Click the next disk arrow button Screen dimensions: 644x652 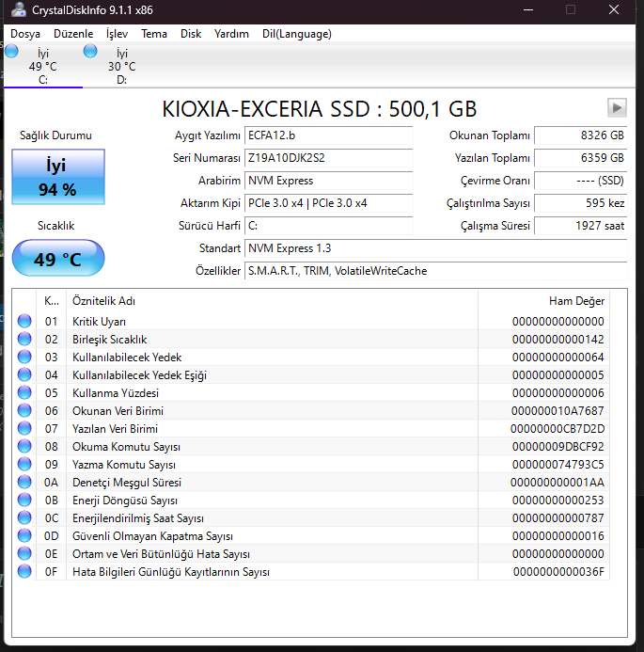coord(617,108)
